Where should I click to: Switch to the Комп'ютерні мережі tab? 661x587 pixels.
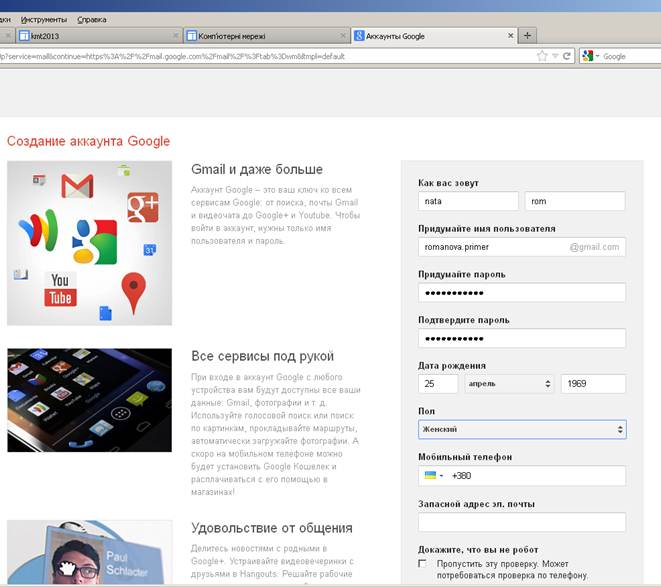point(267,36)
